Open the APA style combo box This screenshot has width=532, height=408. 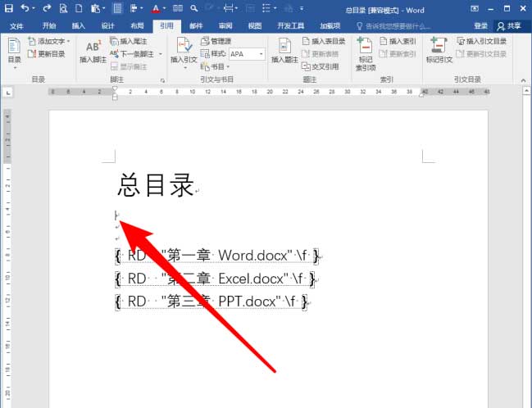247,54
